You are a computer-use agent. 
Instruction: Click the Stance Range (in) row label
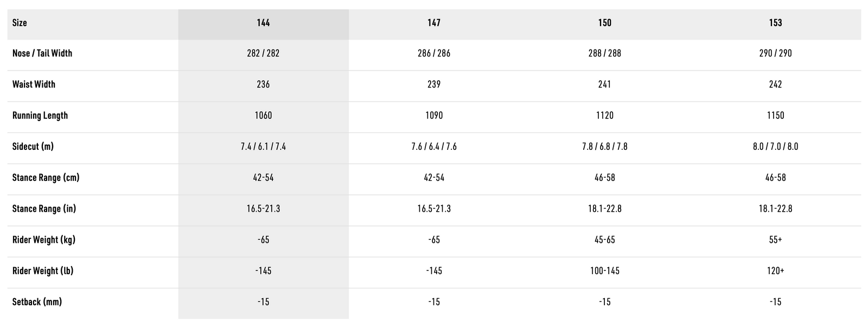44,209
